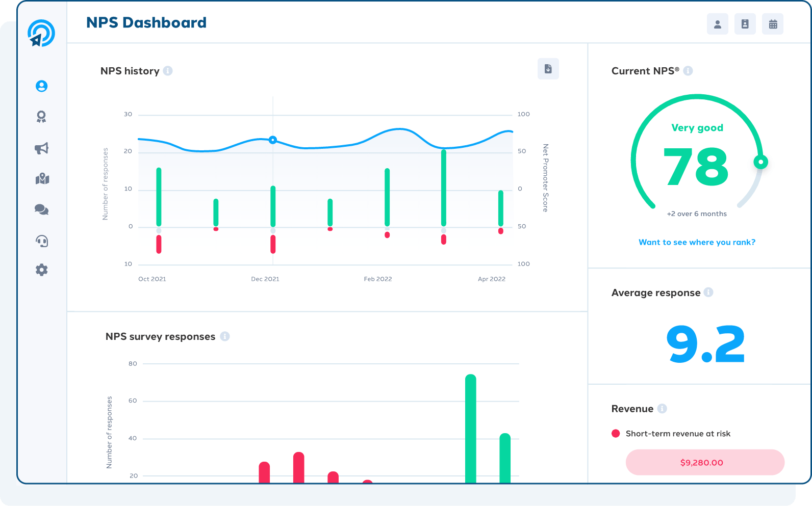
Task: Show info tooltip for Average response
Action: tap(708, 292)
